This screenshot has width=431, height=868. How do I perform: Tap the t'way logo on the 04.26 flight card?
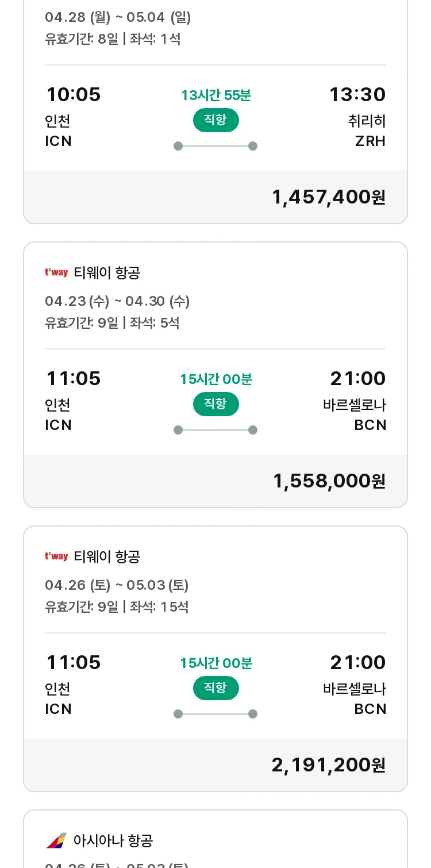click(56, 556)
